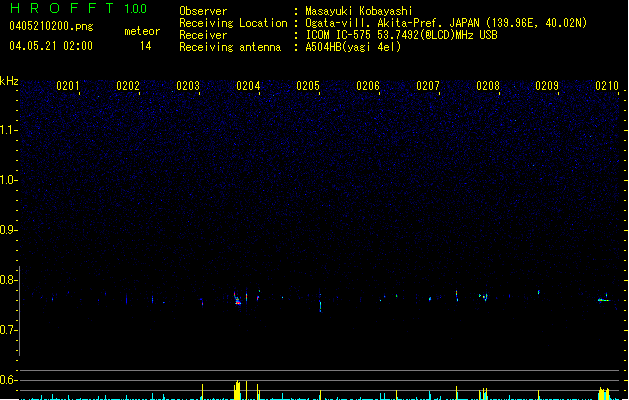629x400 pixels.
Task: Select the Ogata-vill. Akita-Pref. JAPAN location text
Action: pyautogui.click(x=446, y=23)
